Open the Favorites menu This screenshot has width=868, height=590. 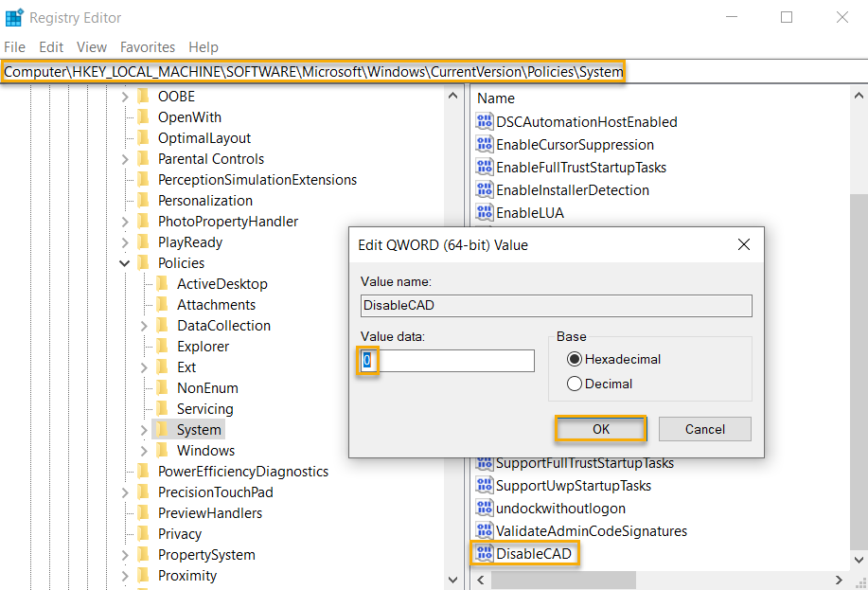(148, 46)
